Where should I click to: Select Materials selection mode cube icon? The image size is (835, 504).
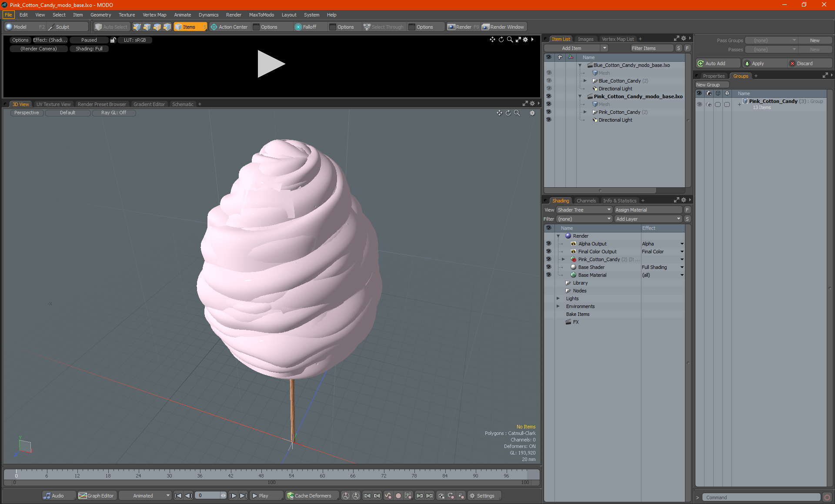pos(167,27)
